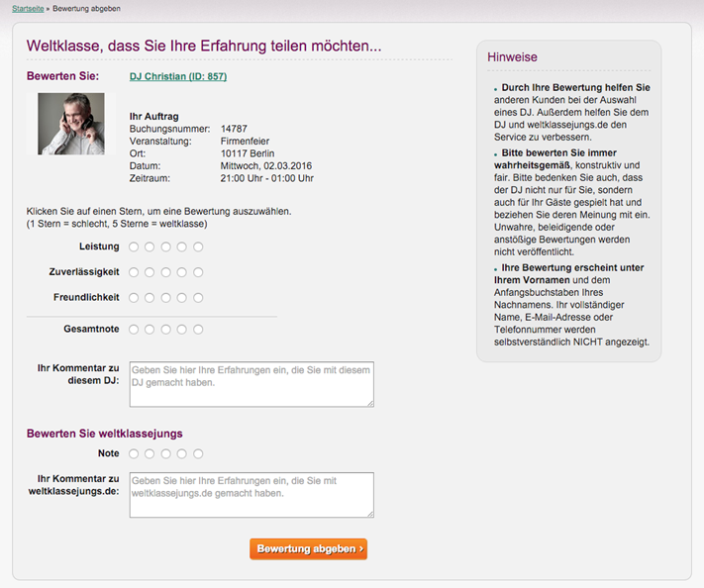Select 4 stars for Zuverlässigkeit
The height and width of the screenshot is (588, 704).
[182, 272]
